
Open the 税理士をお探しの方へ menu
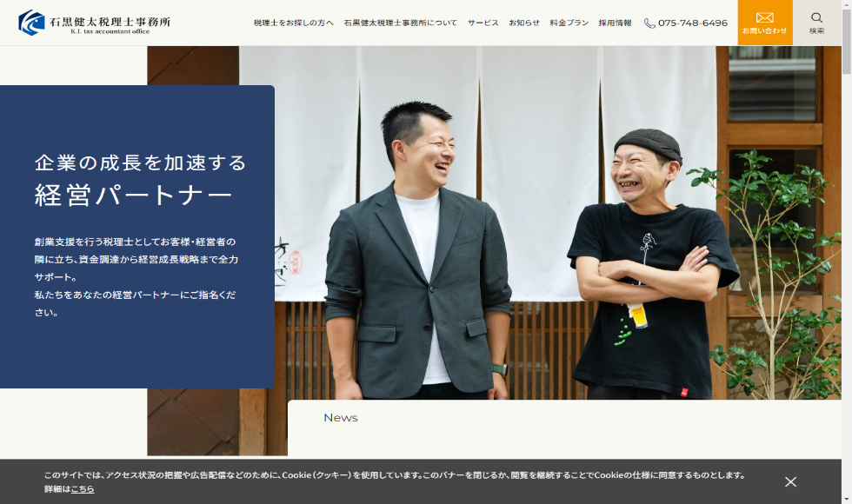coord(294,23)
